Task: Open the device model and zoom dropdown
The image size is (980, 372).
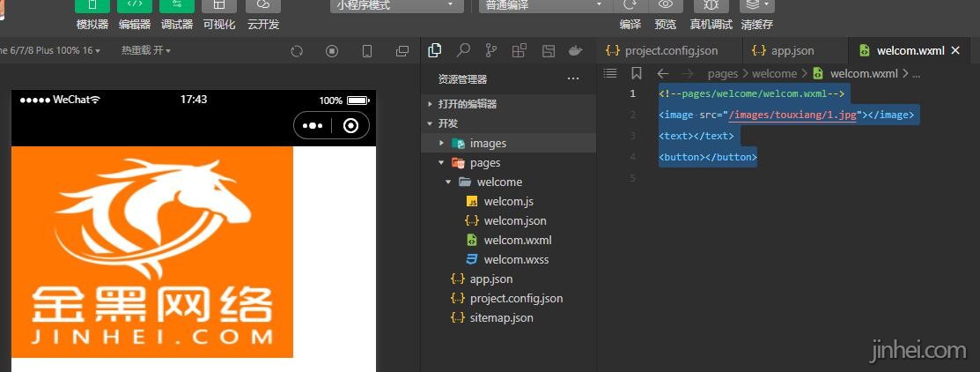Action: pyautogui.click(x=50, y=50)
